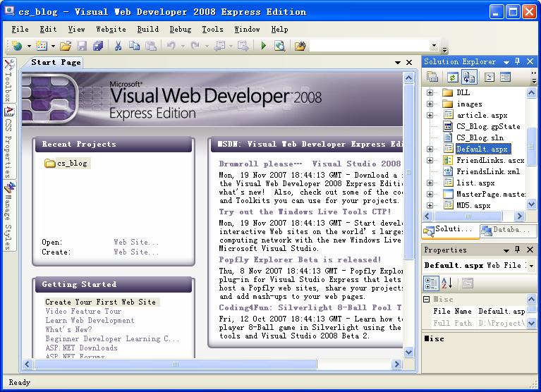This screenshot has height=392, width=541.
Task: Click Create Your First Web Site link
Action: click(100, 302)
